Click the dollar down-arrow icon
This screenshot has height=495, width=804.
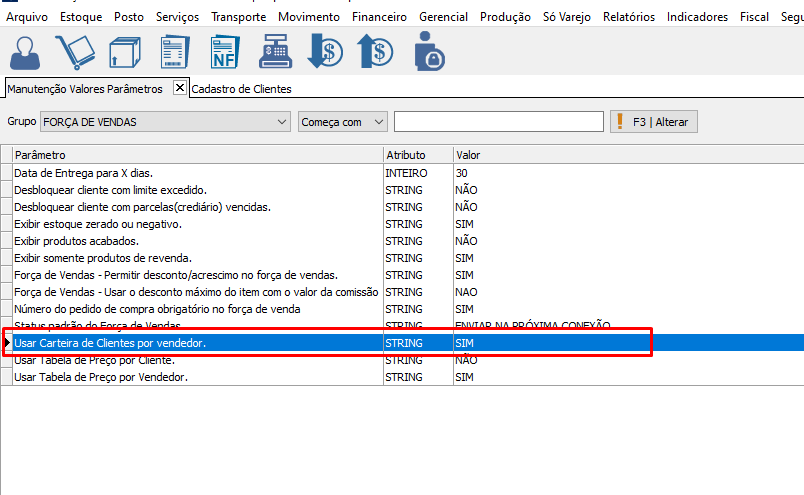[x=326, y=51]
